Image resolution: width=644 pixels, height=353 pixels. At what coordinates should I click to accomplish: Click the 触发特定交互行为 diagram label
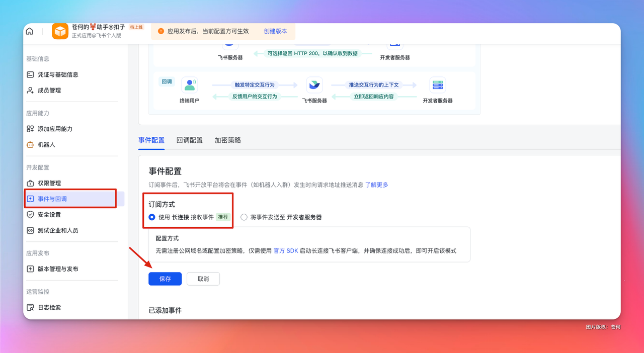click(255, 85)
